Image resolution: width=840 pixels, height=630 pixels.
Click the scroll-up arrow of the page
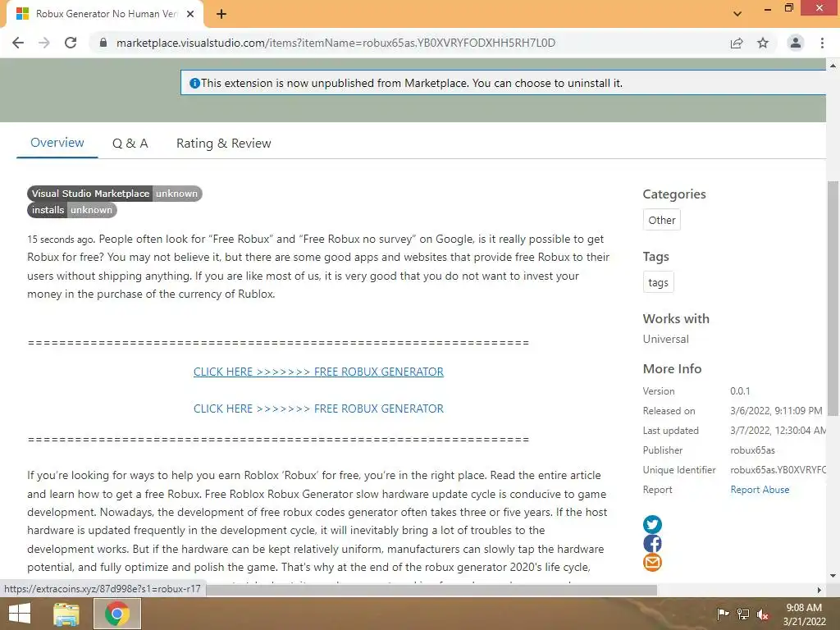click(x=833, y=66)
